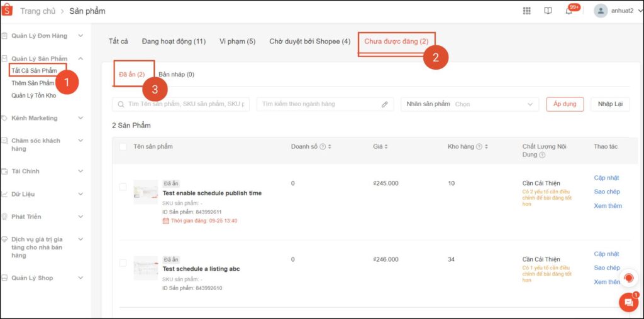This screenshot has width=644, height=319.
Task: Click Cập nhật for the first product
Action: [606, 178]
